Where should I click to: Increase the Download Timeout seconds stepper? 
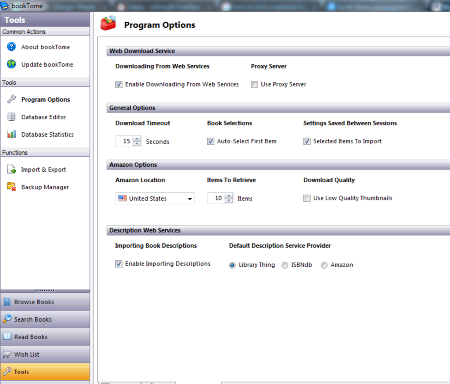(137, 139)
